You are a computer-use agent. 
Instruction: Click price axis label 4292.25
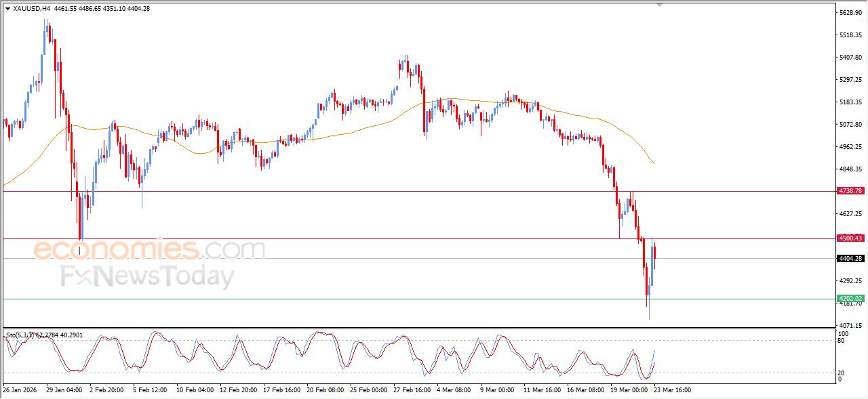point(850,281)
